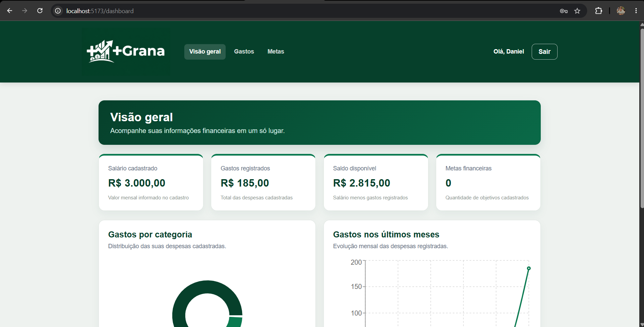
Task: Open the browser extensions puzzle icon
Action: coord(599,11)
